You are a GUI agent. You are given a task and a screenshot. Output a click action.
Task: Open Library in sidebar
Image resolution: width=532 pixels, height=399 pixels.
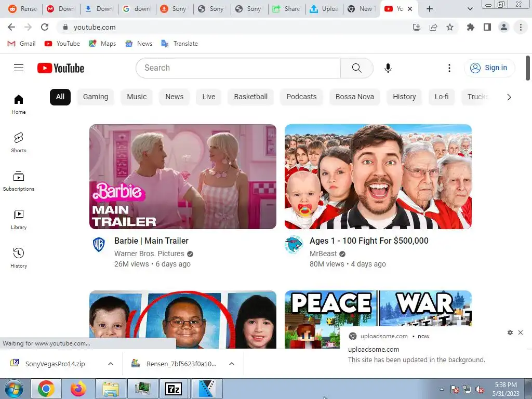pos(19,220)
